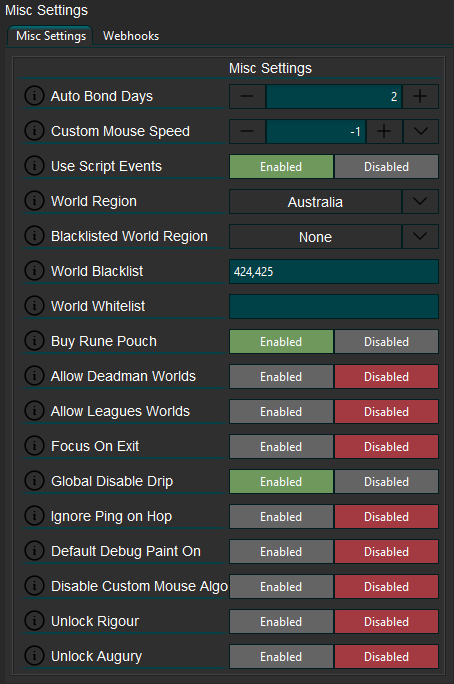
Task: Click the World Blacklist info icon
Action: (x=34, y=270)
